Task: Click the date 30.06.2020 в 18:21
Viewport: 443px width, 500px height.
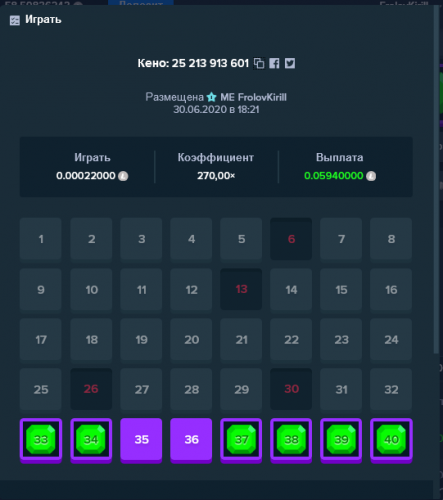Action: tap(216, 110)
